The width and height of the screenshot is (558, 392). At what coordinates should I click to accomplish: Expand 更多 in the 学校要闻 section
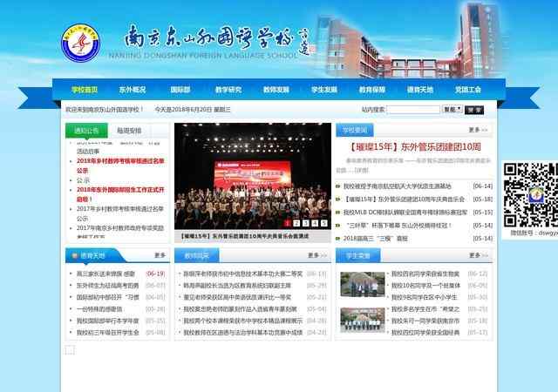477,130
